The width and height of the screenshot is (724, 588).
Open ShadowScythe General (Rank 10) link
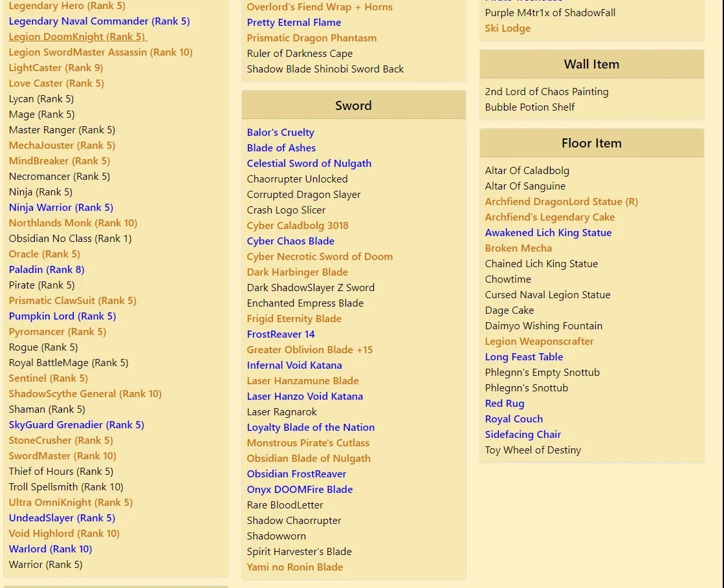tap(85, 394)
